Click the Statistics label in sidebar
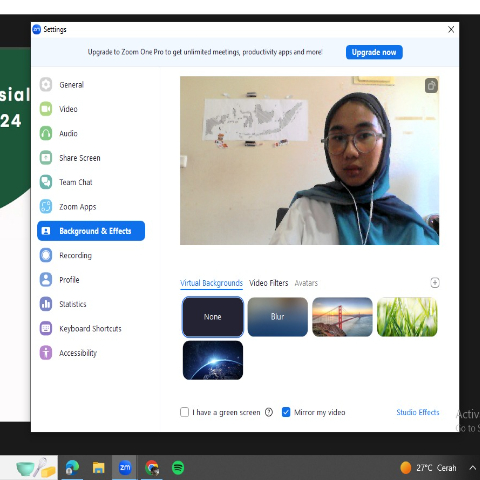 click(73, 304)
